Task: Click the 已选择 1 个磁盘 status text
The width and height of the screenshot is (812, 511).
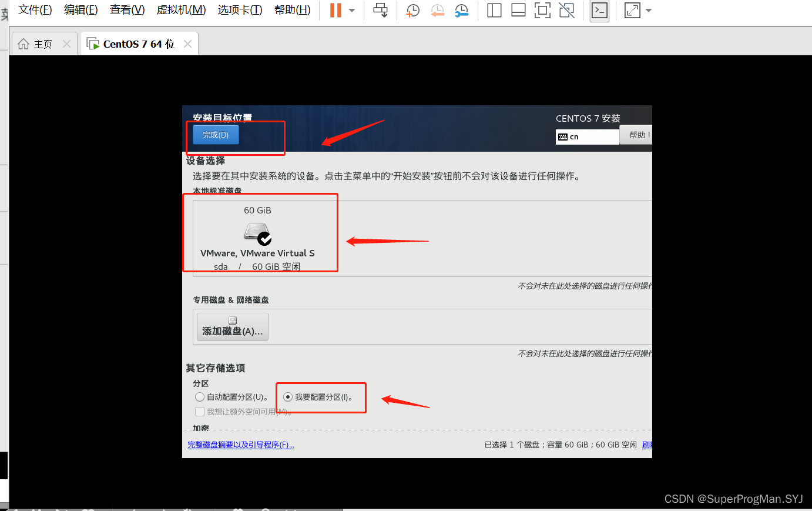Action: 561,445
